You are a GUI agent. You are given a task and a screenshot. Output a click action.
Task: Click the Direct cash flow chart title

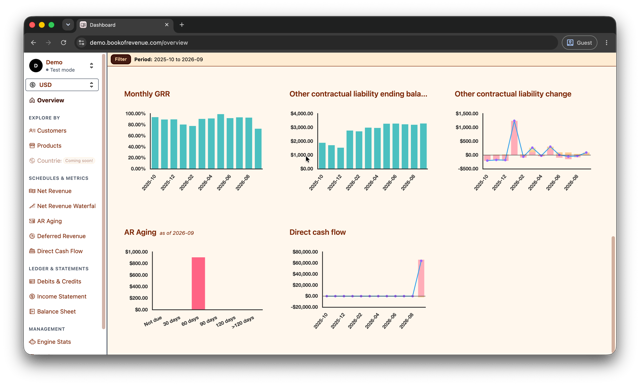318,232
